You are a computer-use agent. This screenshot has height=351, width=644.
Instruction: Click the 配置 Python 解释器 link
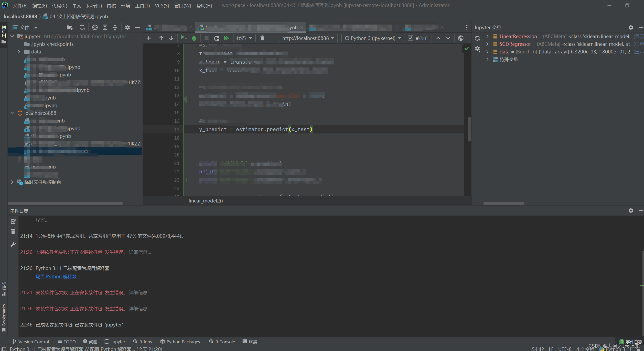[58, 276]
